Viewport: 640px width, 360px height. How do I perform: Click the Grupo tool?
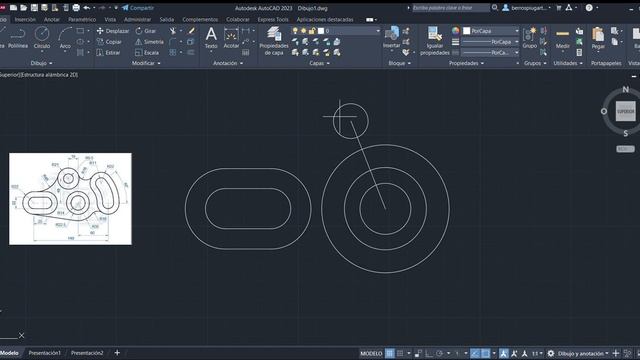pyautogui.click(x=530, y=38)
